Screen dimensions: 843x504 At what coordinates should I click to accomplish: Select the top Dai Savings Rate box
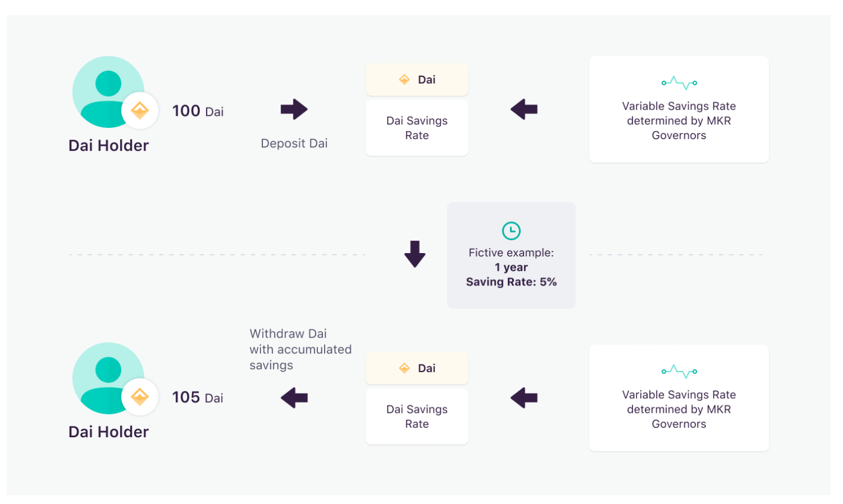(x=417, y=128)
